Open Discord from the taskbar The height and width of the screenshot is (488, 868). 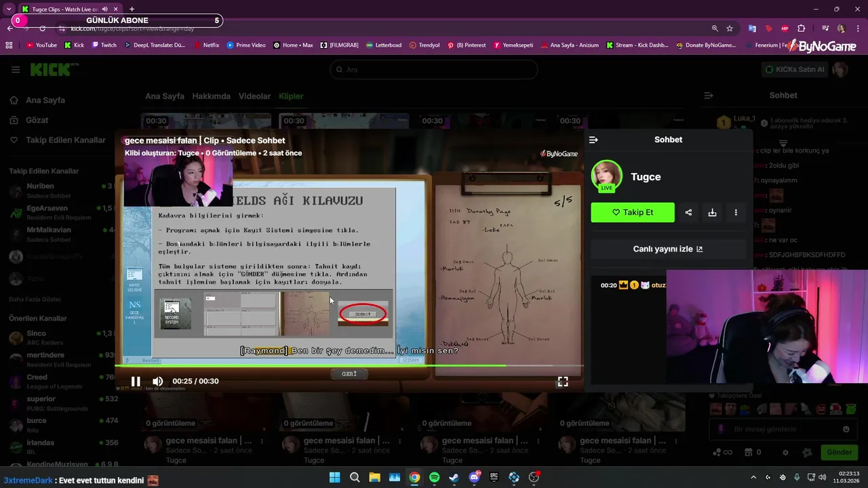coord(474,477)
